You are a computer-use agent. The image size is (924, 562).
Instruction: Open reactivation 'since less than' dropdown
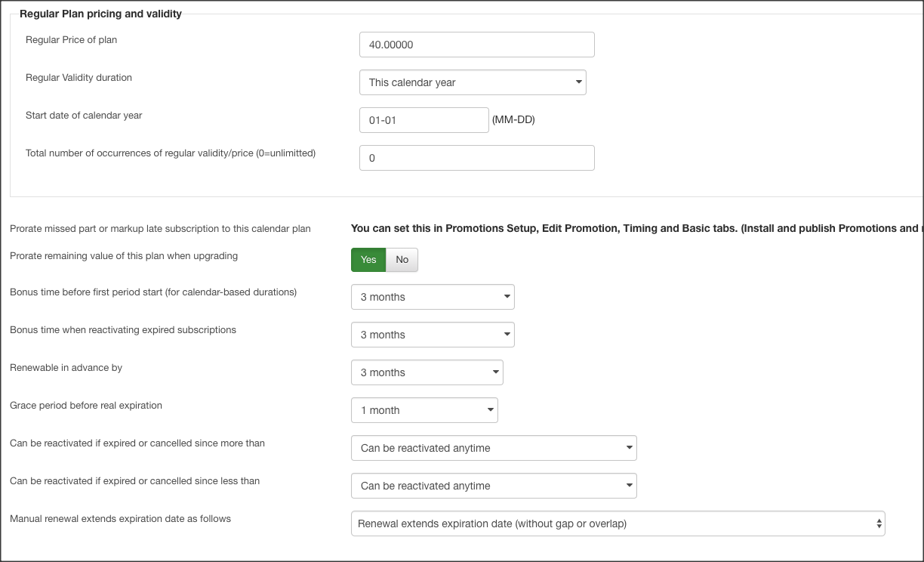[x=494, y=486]
